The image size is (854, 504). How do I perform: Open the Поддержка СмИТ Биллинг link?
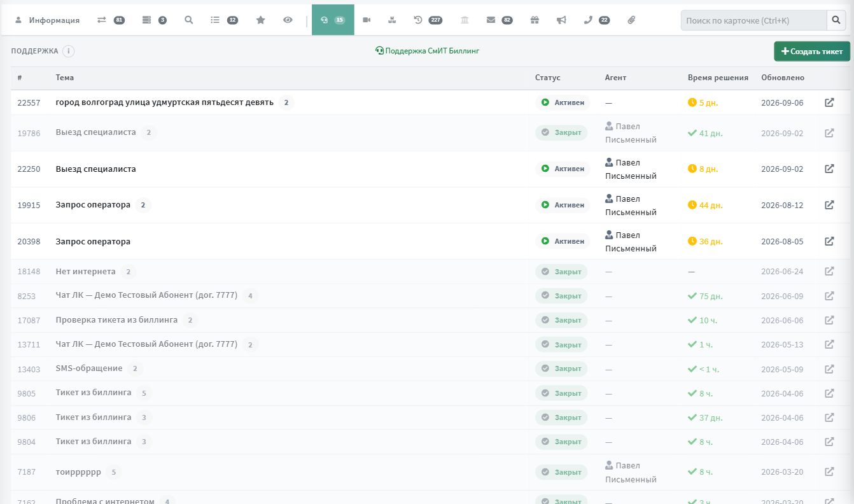click(427, 51)
